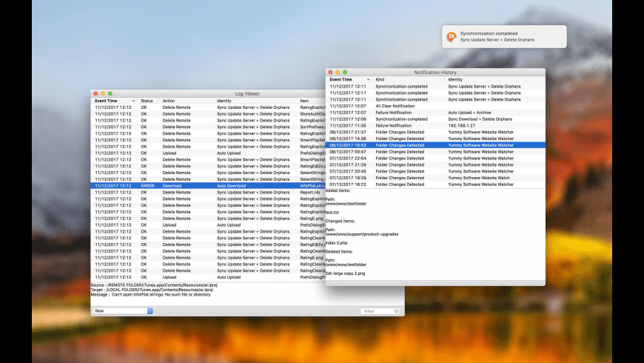Open the 'Now' time range dropdown
This screenshot has width=644, height=363.
point(123,311)
